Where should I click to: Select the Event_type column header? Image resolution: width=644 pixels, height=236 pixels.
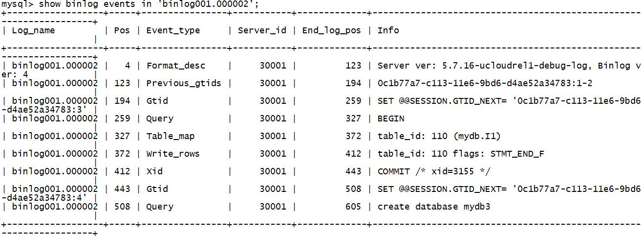[x=173, y=30]
